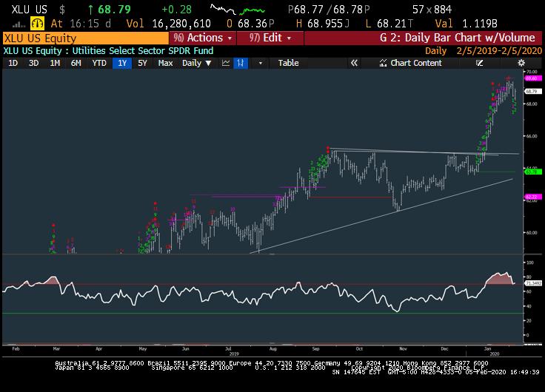Select the 5Y range tab

pyautogui.click(x=142, y=63)
